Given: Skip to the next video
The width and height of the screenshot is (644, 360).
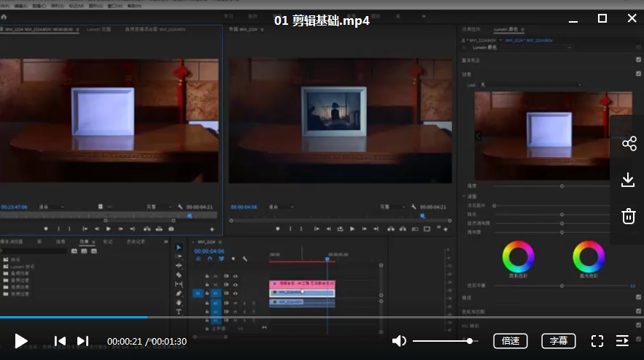Looking at the screenshot, I should [82, 341].
